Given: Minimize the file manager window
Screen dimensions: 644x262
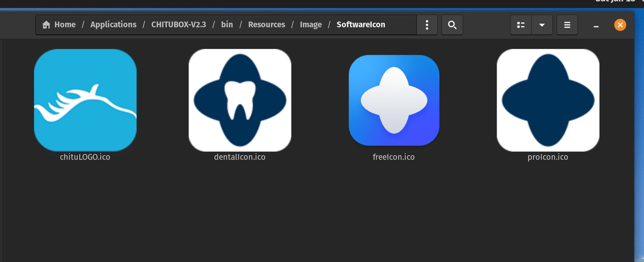Looking at the screenshot, I should tap(596, 25).
